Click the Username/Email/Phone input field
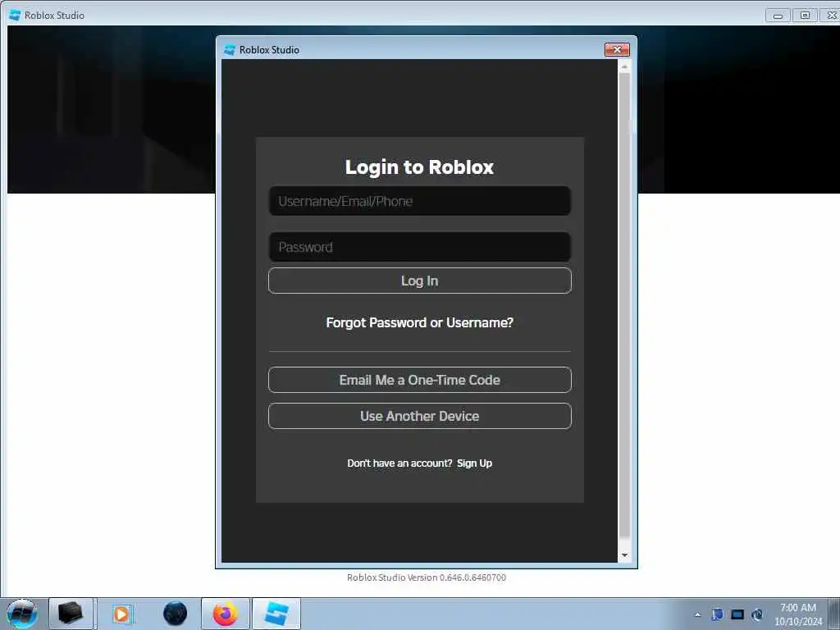Screen dimensions: 840x630 pos(419,201)
